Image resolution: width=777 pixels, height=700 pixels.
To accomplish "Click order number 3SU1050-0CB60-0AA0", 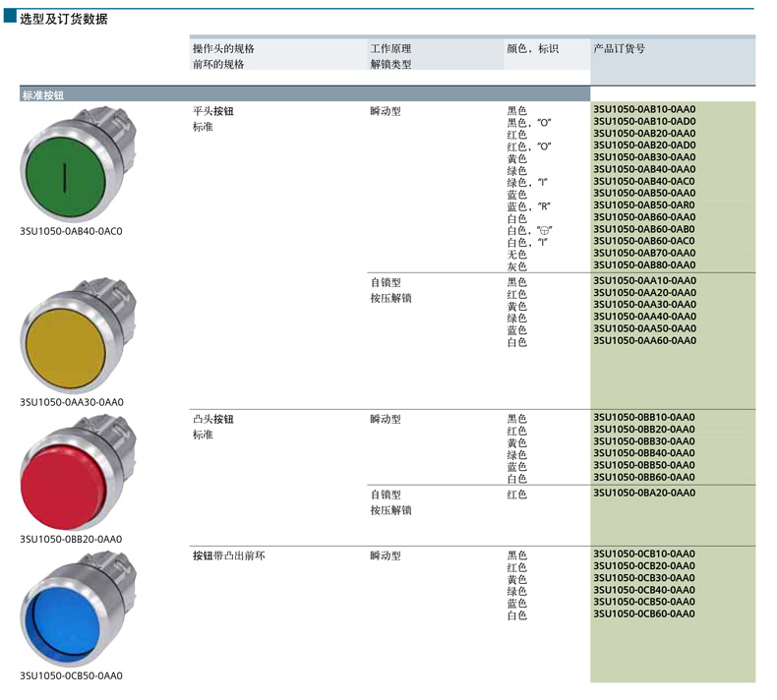I will (644, 613).
